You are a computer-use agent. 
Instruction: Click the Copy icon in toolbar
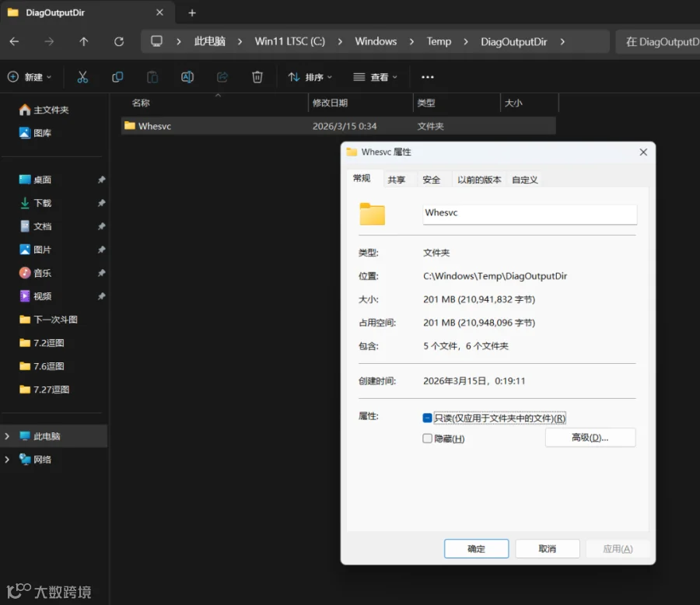117,77
